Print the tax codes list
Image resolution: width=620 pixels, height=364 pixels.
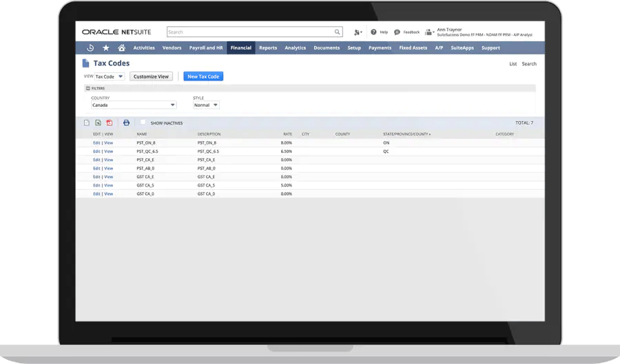pos(126,122)
